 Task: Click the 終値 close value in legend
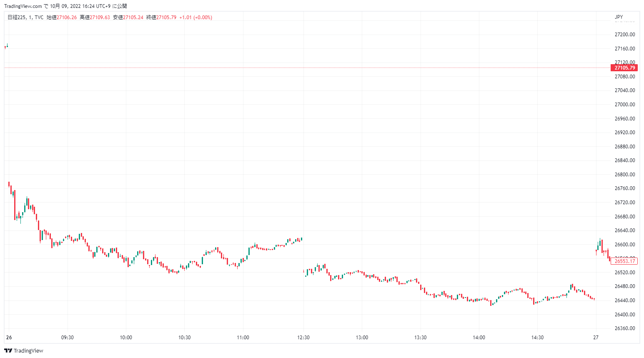pos(166,18)
